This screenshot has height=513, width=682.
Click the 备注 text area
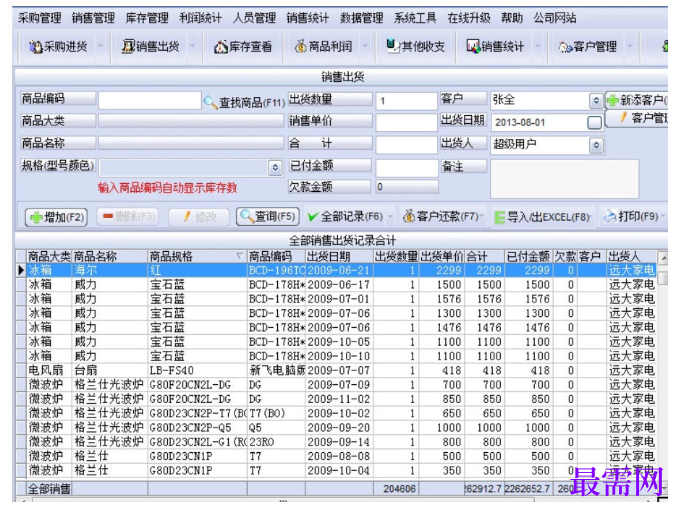tap(565, 179)
